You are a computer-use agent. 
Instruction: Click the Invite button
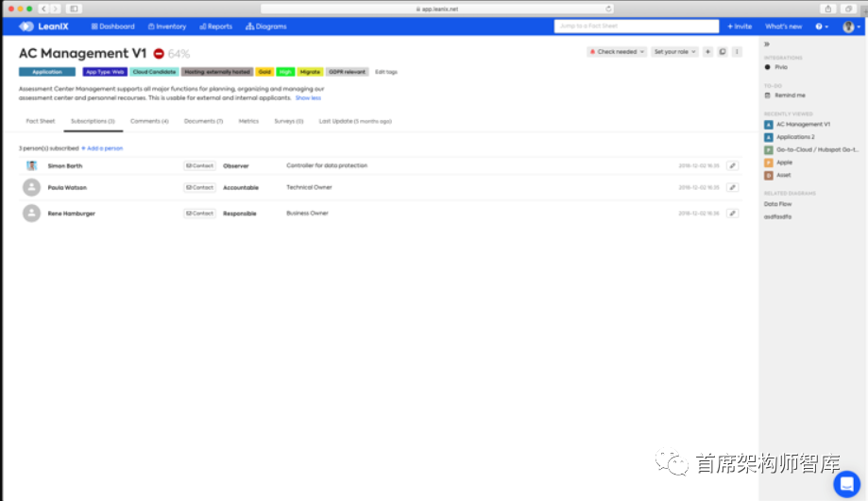coord(740,26)
